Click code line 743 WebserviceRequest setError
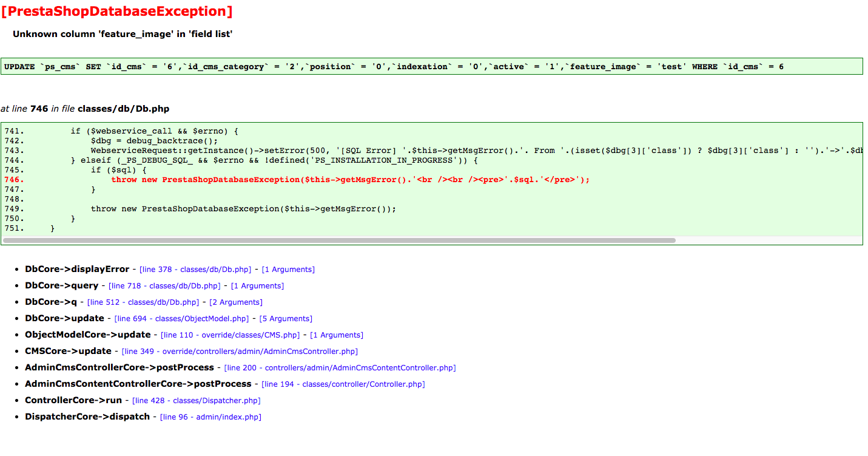This screenshot has width=868, height=456. click(x=477, y=151)
